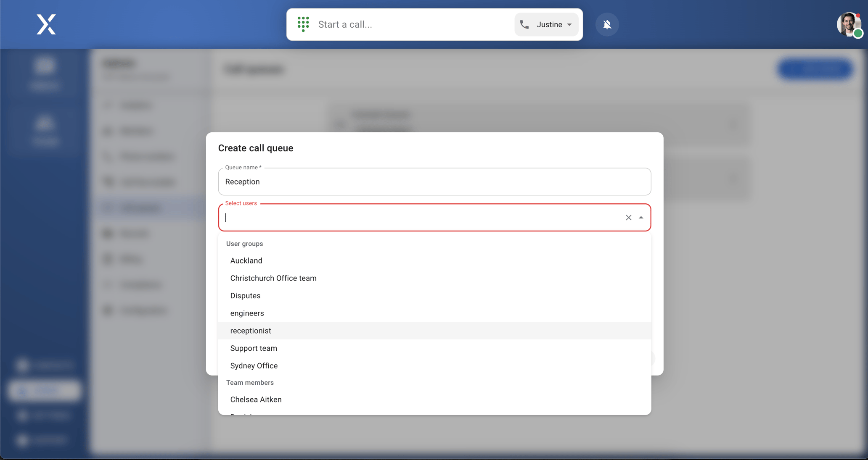Click the phone handset icon
Viewport: 868px width, 460px height.
(524, 24)
